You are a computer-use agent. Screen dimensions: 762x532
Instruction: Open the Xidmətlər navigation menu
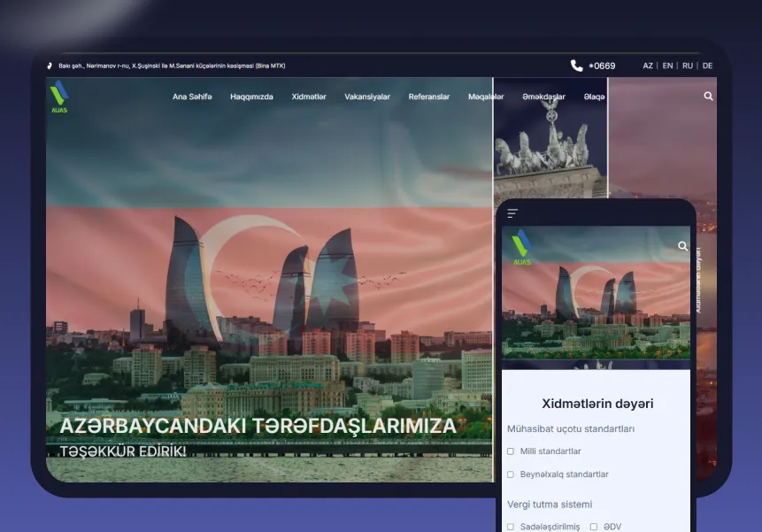point(309,96)
